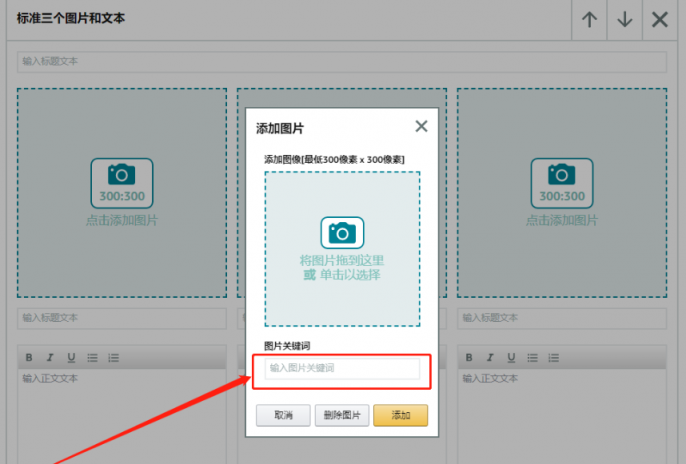686x464 pixels.
Task: Click the 取消 button
Action: pyautogui.click(x=283, y=415)
